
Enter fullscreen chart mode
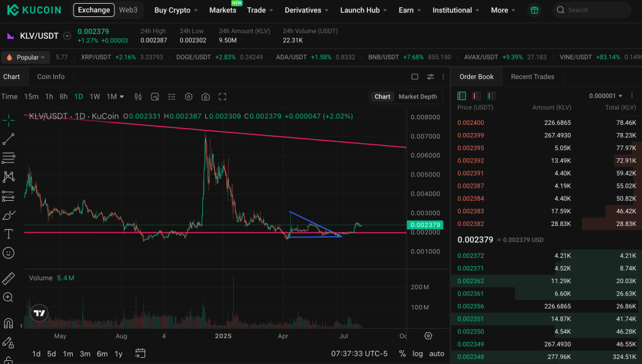pyautogui.click(x=222, y=97)
